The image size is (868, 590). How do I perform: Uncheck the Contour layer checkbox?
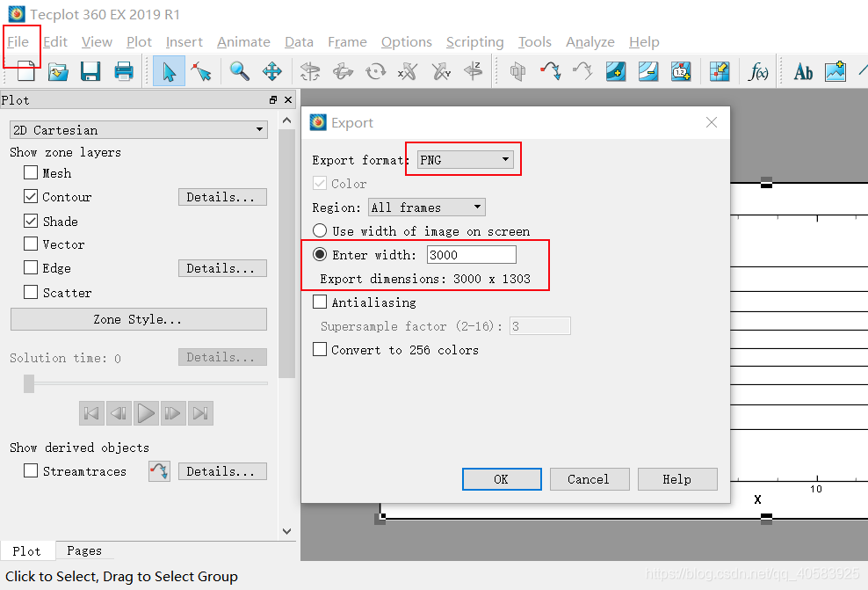point(31,197)
